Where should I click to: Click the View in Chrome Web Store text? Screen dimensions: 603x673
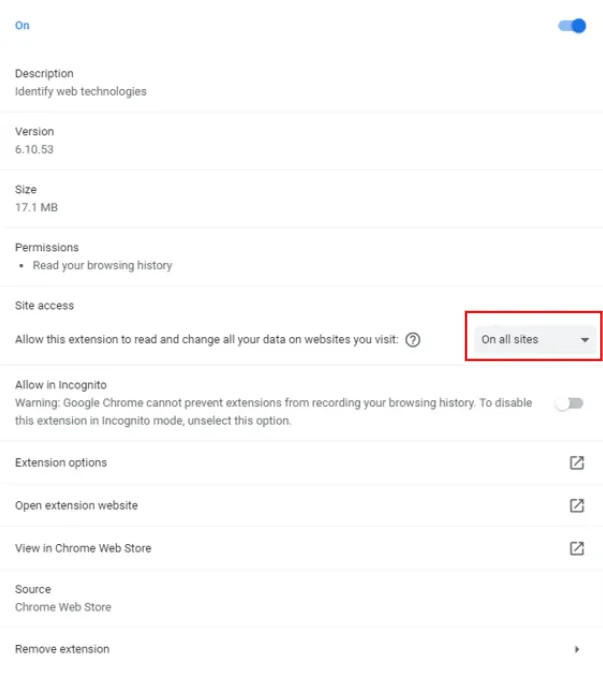(x=83, y=548)
